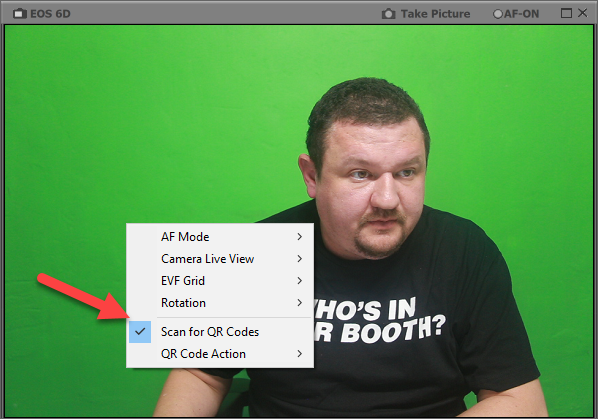The height and width of the screenshot is (419, 598).
Task: Expand the Camera Live View submenu chevron
Action: [x=300, y=259]
